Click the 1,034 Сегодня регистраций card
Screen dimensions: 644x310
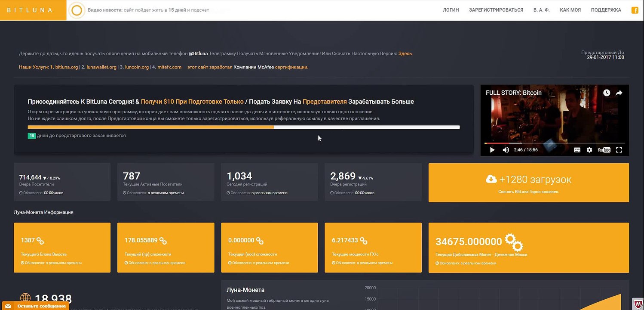(270, 182)
